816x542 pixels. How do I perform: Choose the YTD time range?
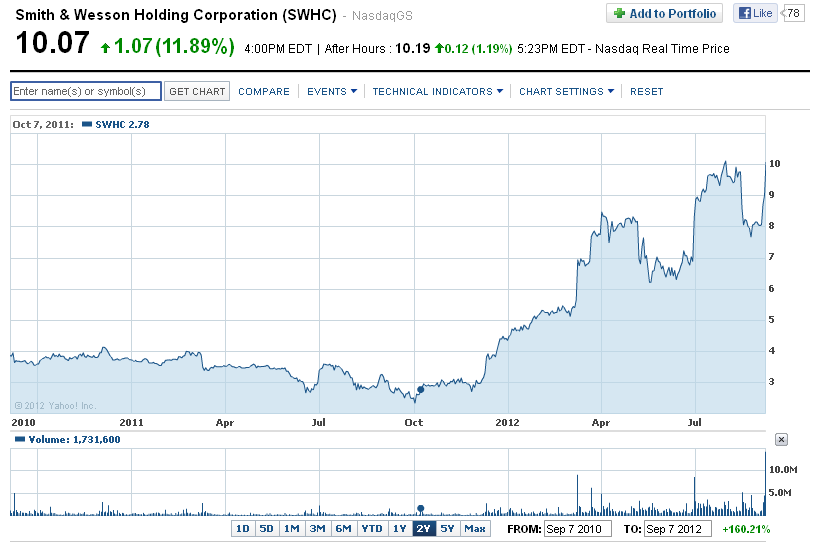[x=372, y=529]
